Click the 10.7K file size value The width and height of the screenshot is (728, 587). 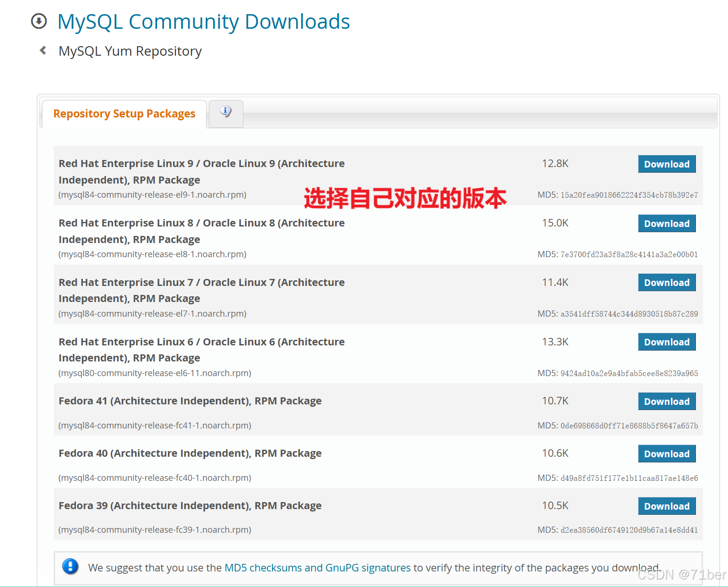[555, 401]
